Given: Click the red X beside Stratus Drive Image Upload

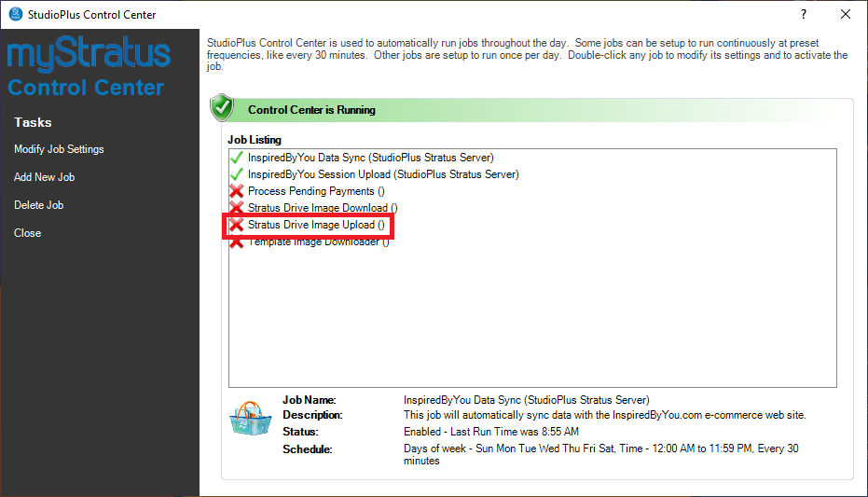Looking at the screenshot, I should click(x=237, y=225).
